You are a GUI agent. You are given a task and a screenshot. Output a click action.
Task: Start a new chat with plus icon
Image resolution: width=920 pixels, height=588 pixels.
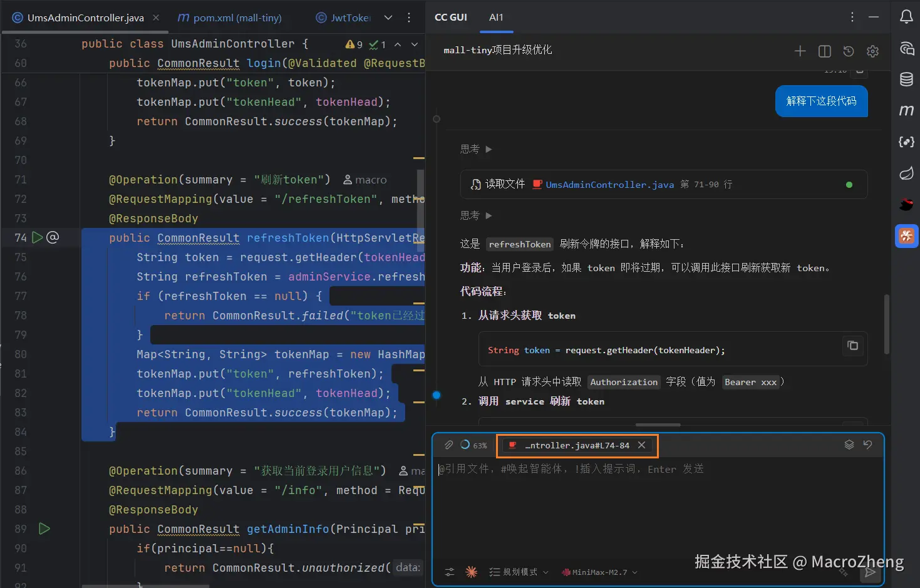800,51
